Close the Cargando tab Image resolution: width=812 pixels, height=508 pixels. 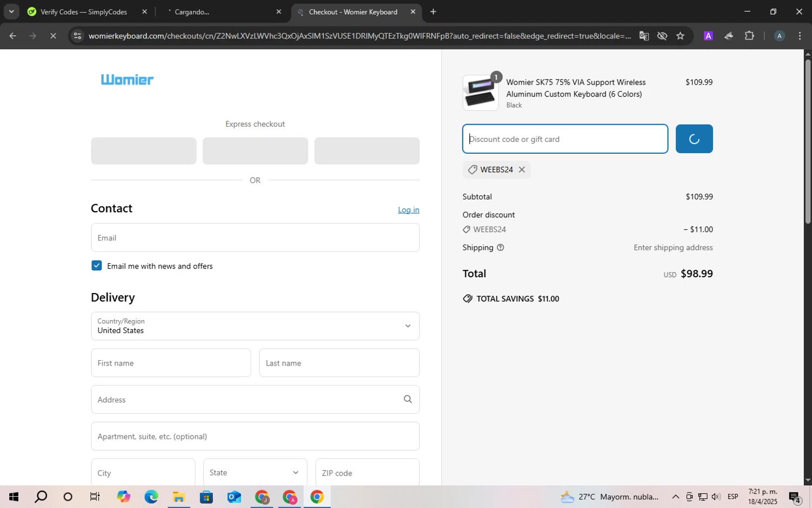(279, 11)
